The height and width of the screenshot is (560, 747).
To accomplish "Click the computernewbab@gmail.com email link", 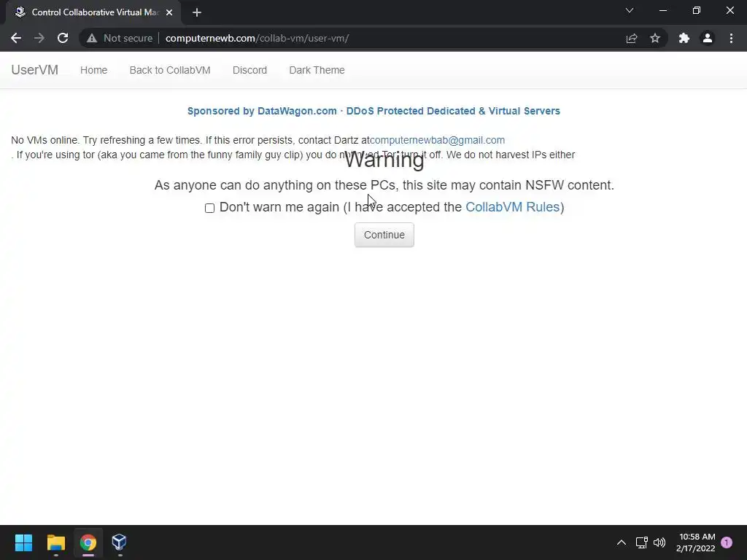I will coord(438,140).
